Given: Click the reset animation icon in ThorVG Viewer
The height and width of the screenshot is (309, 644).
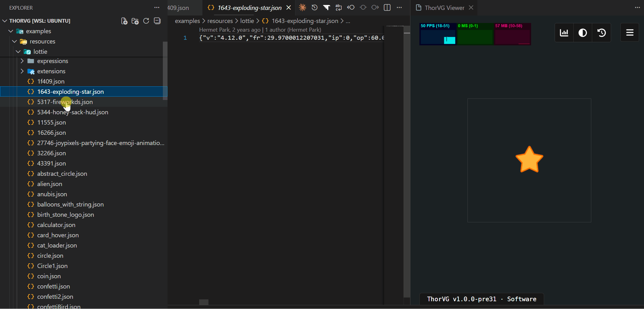Looking at the screenshot, I should click(x=602, y=32).
